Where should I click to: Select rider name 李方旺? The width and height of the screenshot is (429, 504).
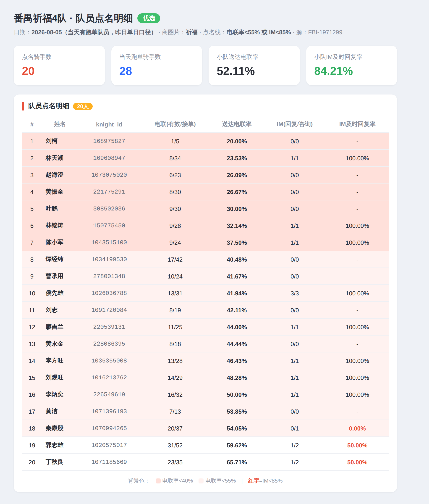(x=55, y=361)
